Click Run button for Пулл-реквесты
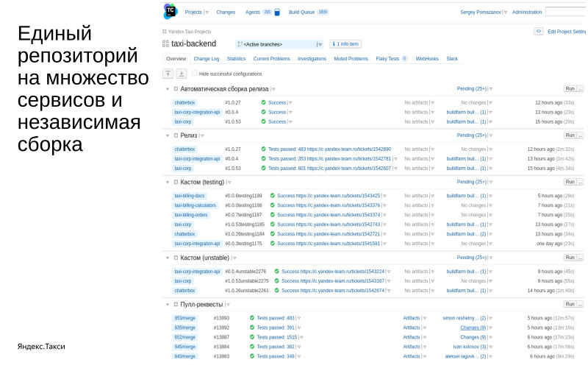The height and width of the screenshot is (368, 588). [x=570, y=304]
